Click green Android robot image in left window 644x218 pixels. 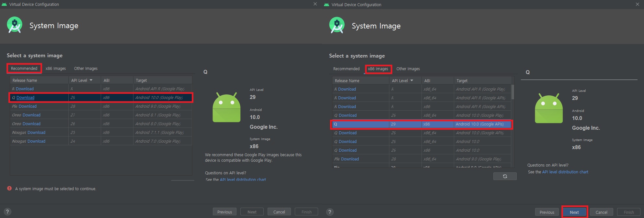click(226, 107)
